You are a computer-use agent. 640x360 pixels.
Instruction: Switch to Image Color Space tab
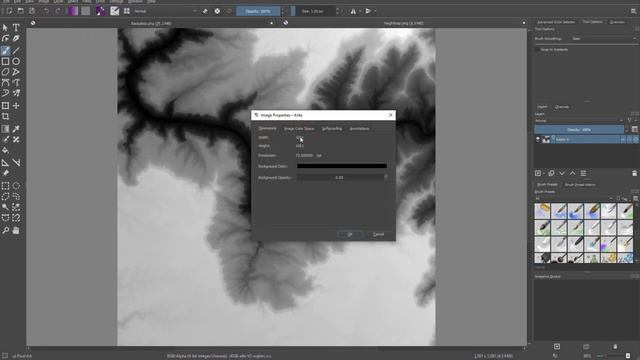pyautogui.click(x=299, y=129)
